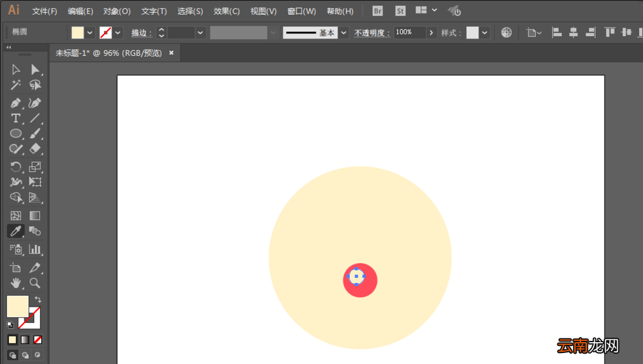The image size is (643, 364).
Task: Open the 视图(V) menu
Action: (x=263, y=11)
